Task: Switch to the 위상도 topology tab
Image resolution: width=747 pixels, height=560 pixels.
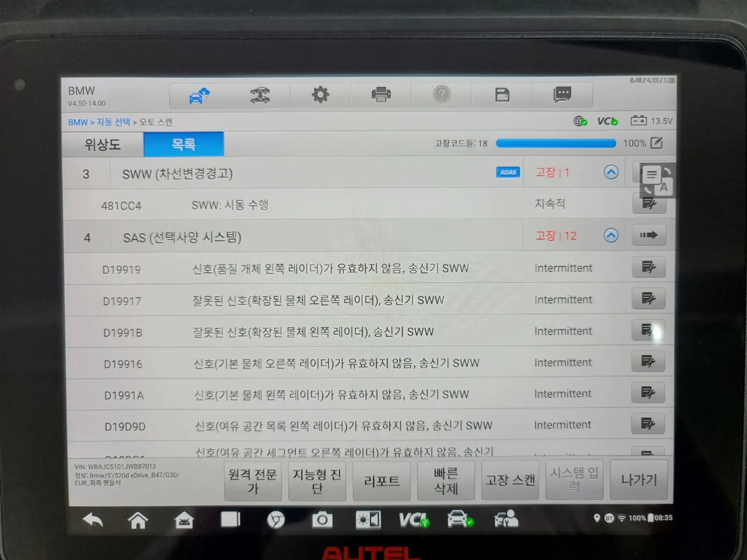Action: 103,145
